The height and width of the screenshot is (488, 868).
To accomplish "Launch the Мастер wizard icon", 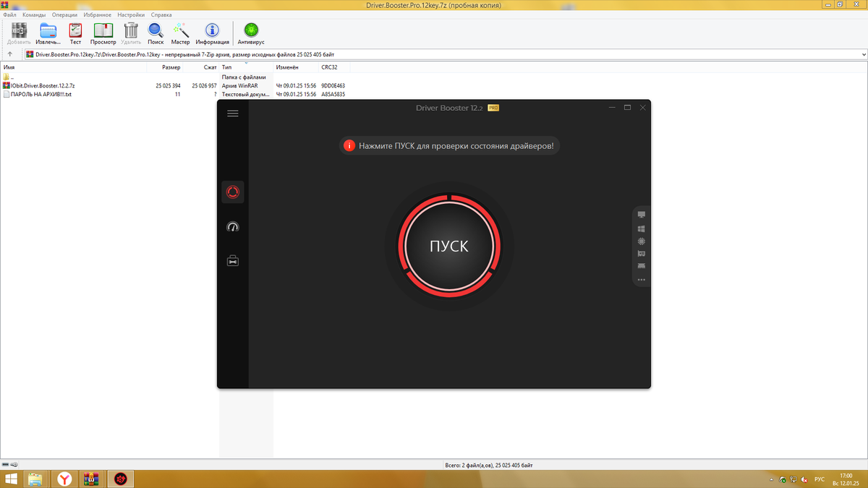I will [181, 33].
